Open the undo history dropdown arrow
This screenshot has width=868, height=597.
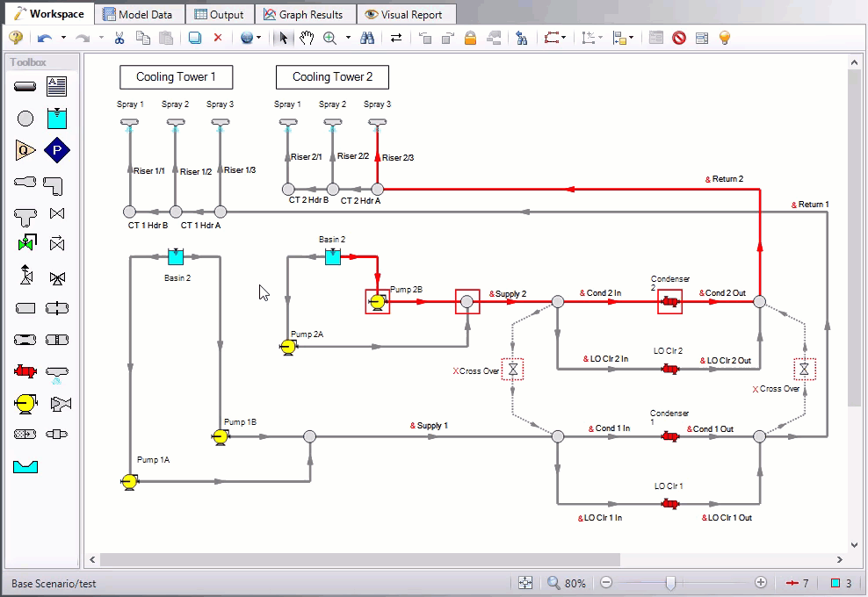[x=63, y=38]
